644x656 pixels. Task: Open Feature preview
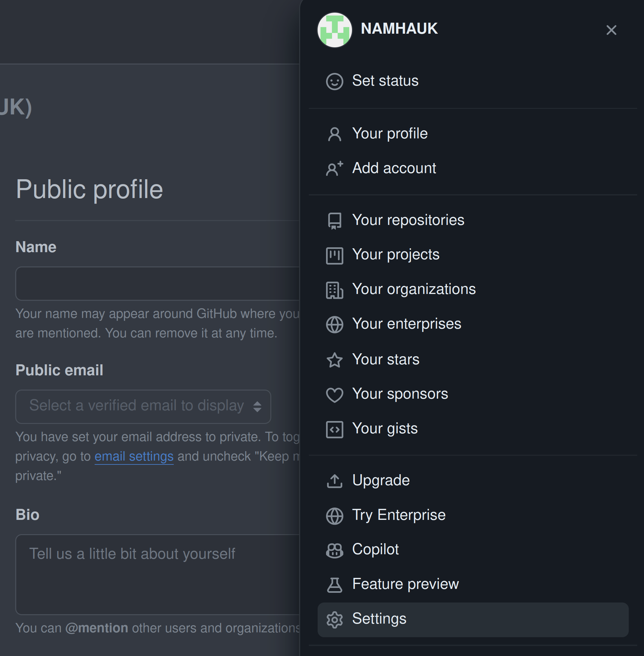tap(473, 585)
